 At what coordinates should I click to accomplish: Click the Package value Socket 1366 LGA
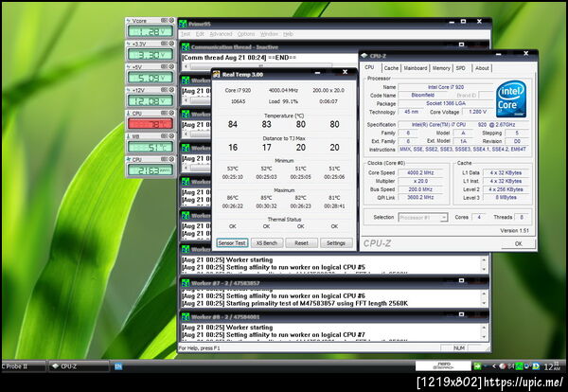coord(446,103)
